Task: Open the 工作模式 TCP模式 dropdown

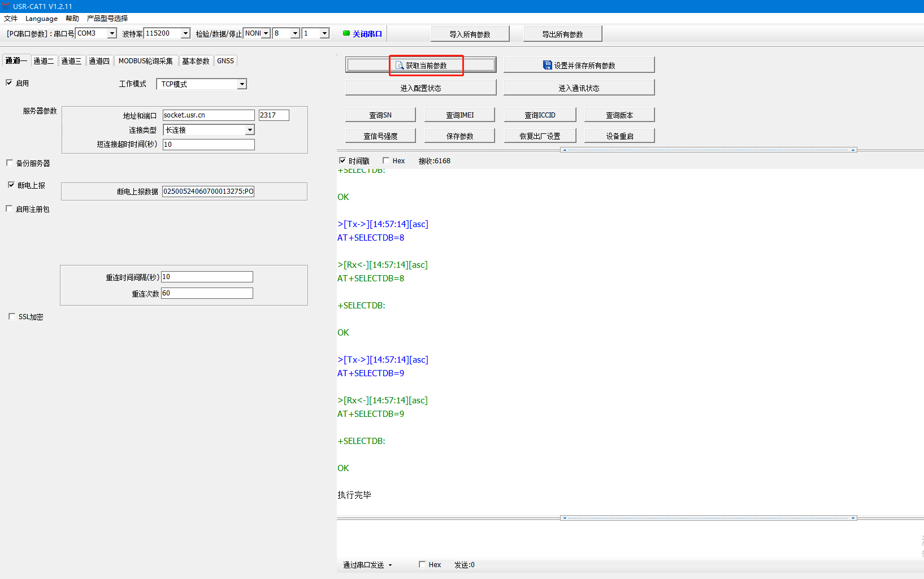Action: (242, 84)
